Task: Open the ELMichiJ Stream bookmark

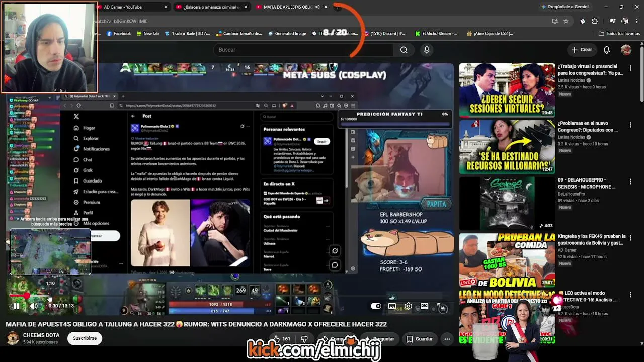Action: pos(436,34)
